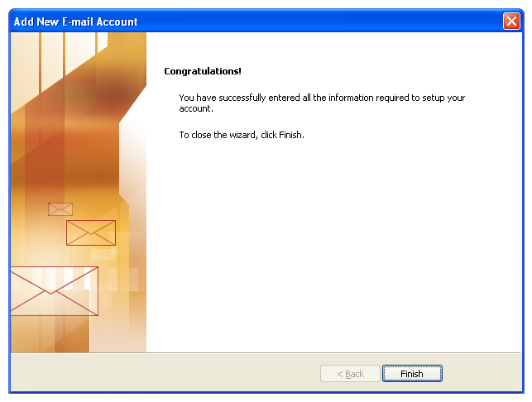Click the word 'Finish' in the instruction sentence
The image size is (532, 402).
(x=290, y=135)
